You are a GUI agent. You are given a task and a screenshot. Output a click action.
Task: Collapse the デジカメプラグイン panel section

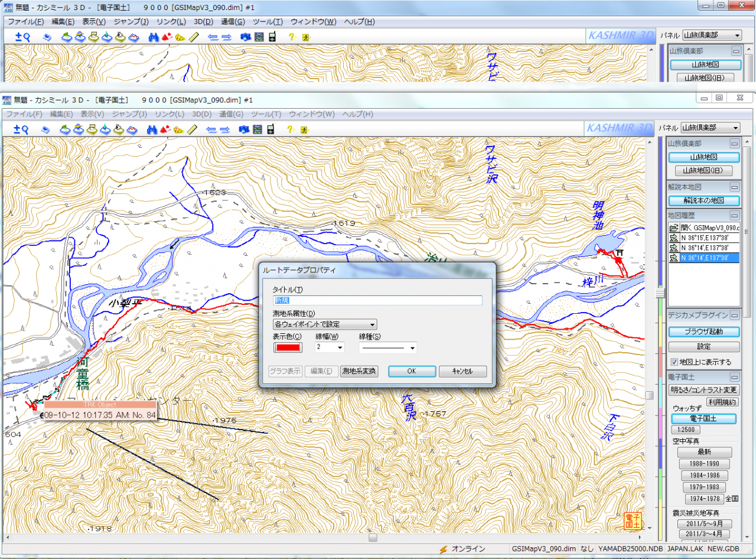pyautogui.click(x=735, y=316)
